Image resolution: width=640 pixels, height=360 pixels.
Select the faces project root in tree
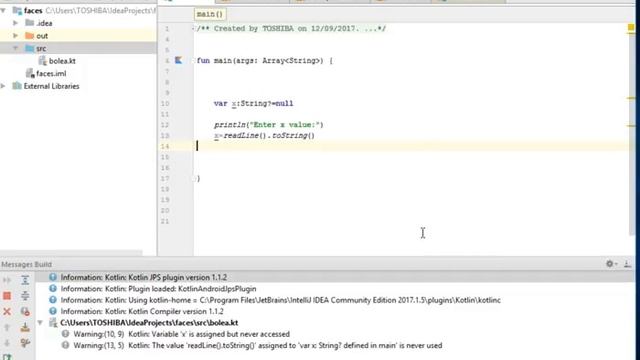(x=33, y=11)
